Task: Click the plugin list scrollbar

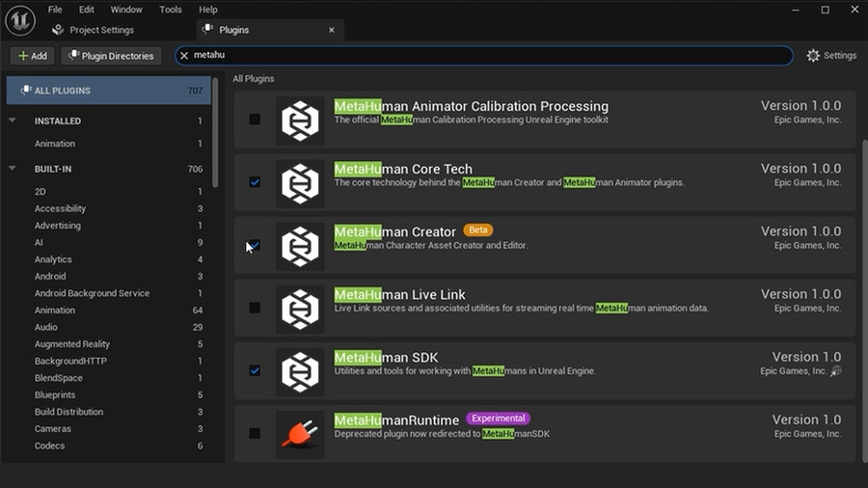Action: [865, 300]
